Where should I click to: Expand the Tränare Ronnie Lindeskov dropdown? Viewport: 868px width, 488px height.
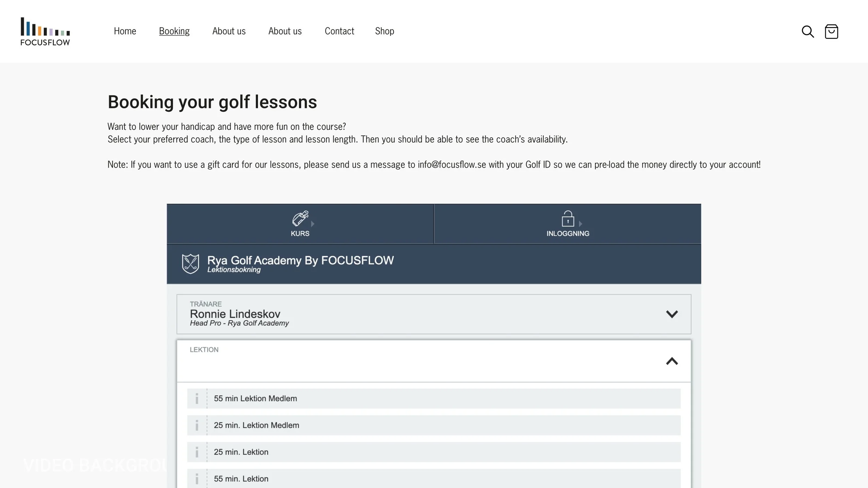pos(671,314)
